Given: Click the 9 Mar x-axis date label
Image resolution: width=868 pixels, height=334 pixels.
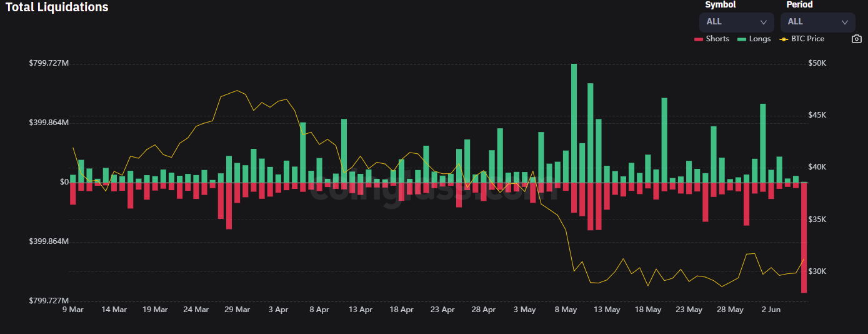Looking at the screenshot, I should [x=73, y=310].
